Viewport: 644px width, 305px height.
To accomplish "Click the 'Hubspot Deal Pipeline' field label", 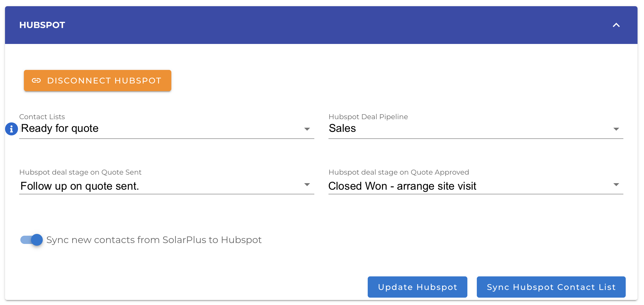I will 368,117.
